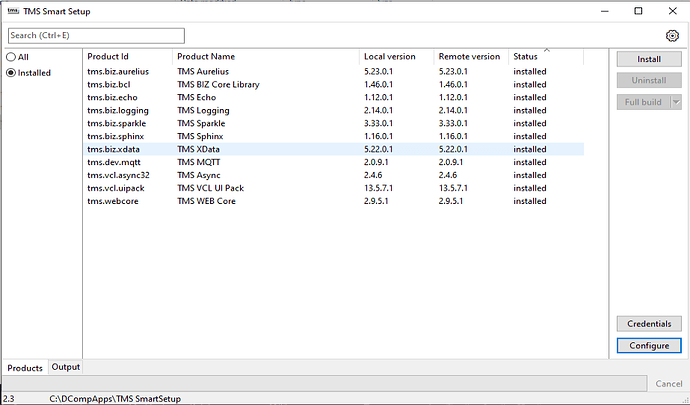Select the All radio button
The width and height of the screenshot is (690, 405).
[12, 57]
